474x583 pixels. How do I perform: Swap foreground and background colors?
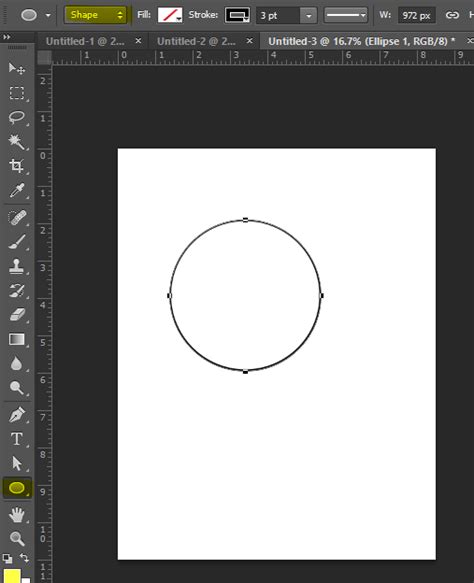click(25, 558)
